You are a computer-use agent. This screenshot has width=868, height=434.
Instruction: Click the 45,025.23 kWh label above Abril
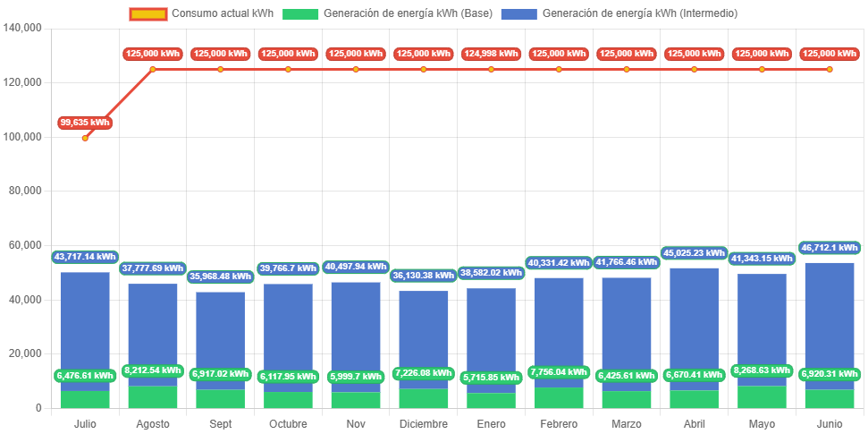[x=695, y=252]
